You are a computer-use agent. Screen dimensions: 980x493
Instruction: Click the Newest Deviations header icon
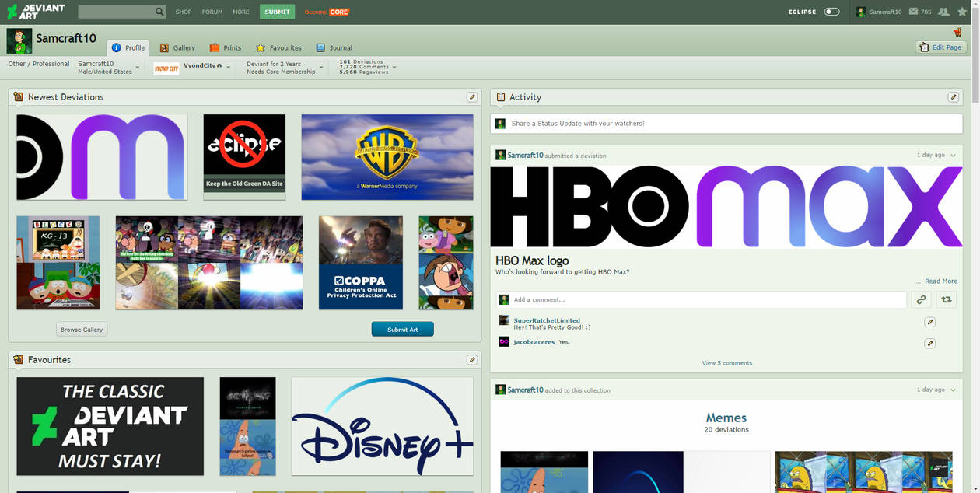click(19, 97)
